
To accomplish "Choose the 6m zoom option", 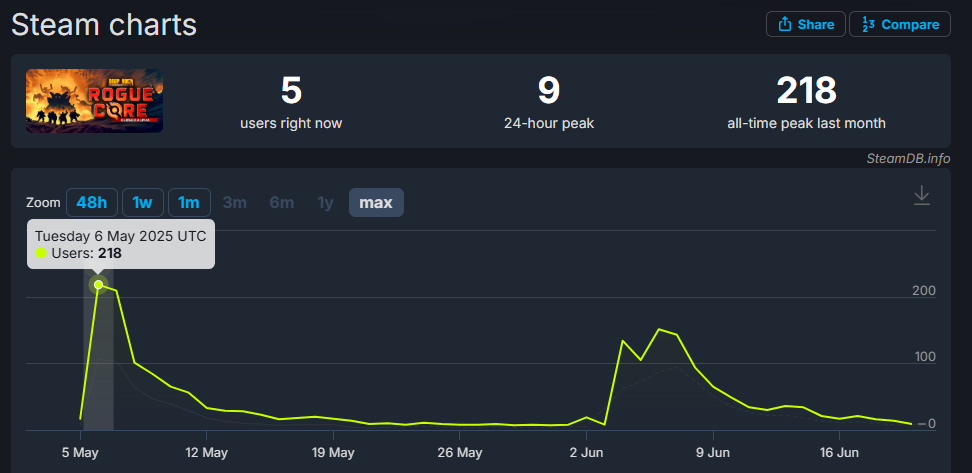I will (x=281, y=203).
